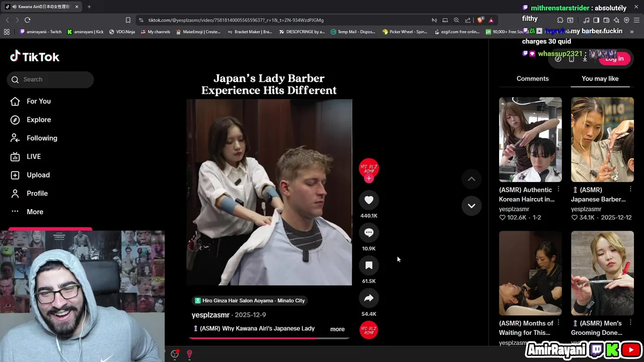The height and width of the screenshot is (362, 644).
Task: Pause the playing barber video
Action: click(x=269, y=193)
